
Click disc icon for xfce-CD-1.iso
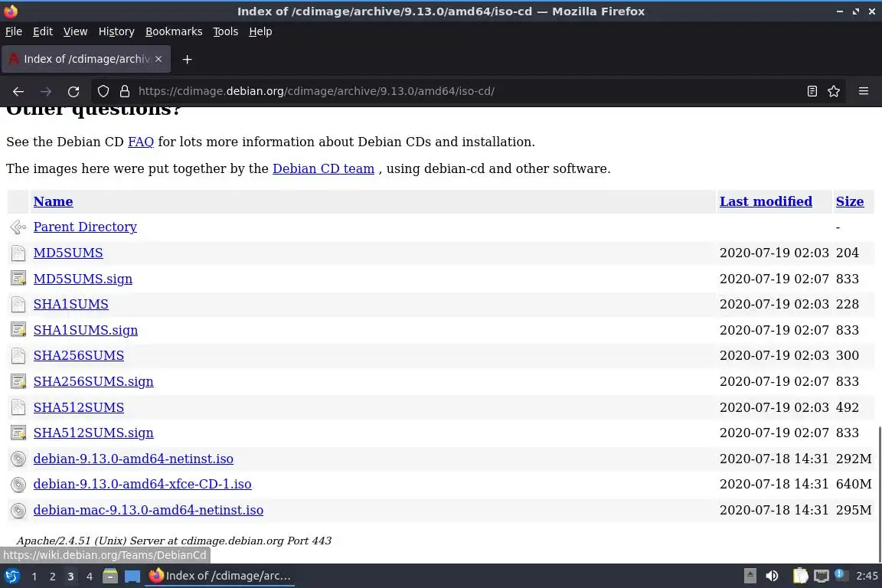tap(18, 484)
